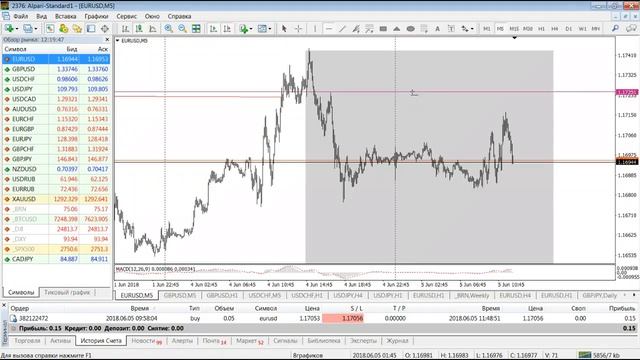Switch timeframe to H4
This screenshot has height=360, width=640.
pos(555,29)
